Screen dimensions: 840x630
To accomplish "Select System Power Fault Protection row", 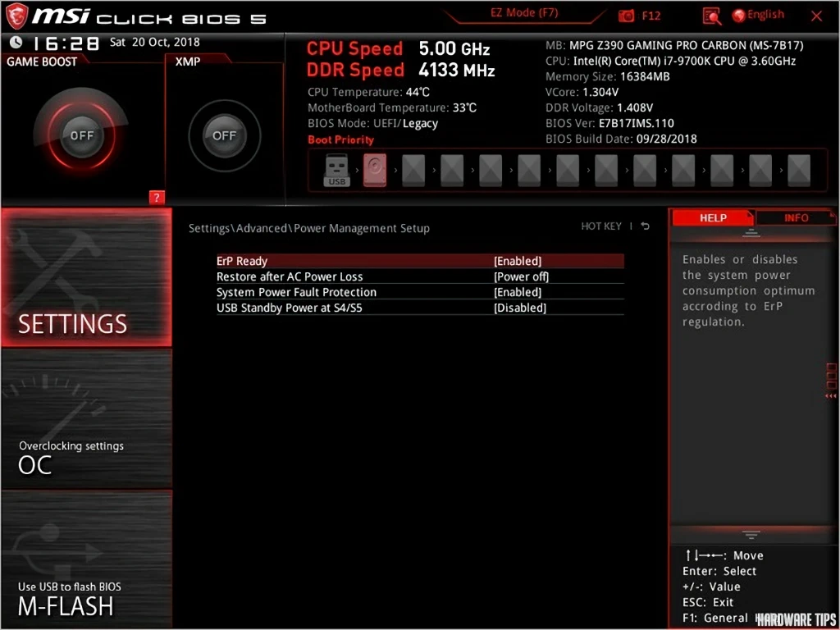I will click(420, 293).
